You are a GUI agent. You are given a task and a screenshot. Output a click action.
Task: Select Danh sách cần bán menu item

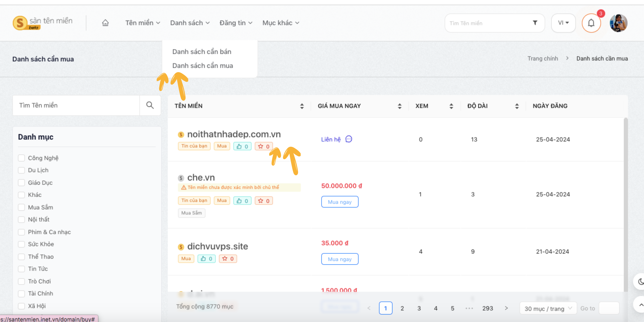coord(202,52)
